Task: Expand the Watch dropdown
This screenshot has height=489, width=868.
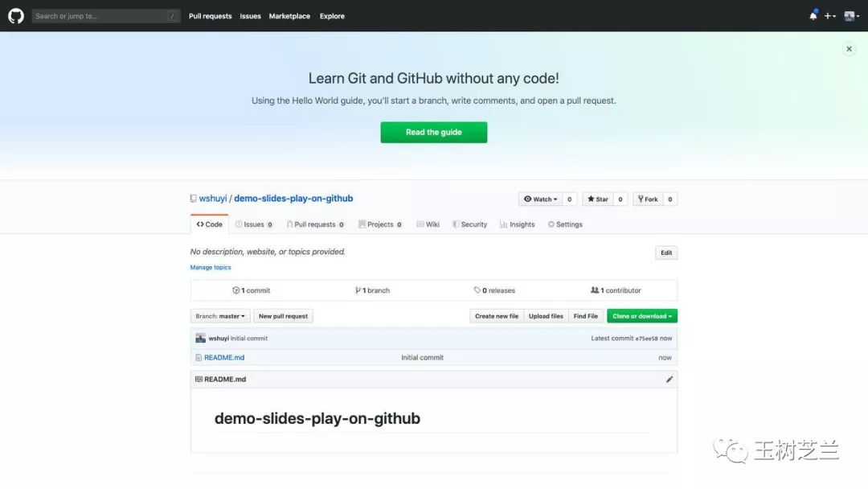Action: tap(540, 199)
